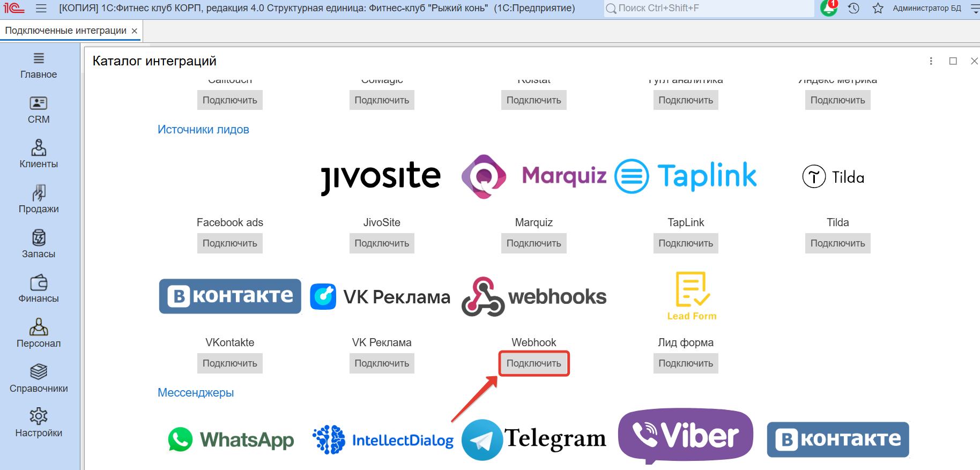Open Настройки gear icon
This screenshot has height=470, width=980.
coord(39,423)
